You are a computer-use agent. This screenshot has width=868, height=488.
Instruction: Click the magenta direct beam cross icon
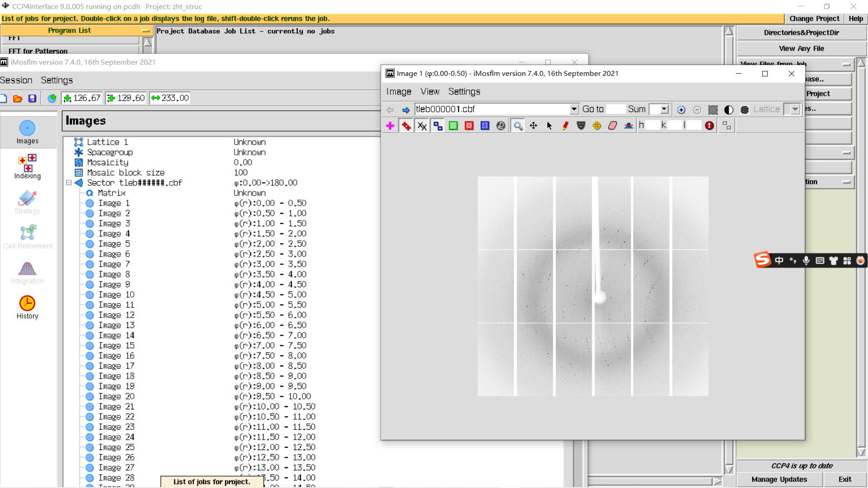tap(390, 126)
